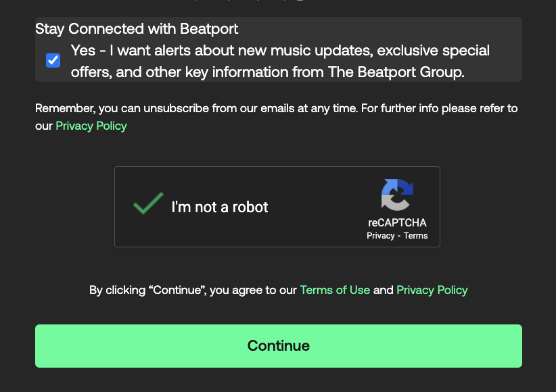Click the "The Beatport Group" text in label
This screenshot has width=556, height=392.
point(396,72)
